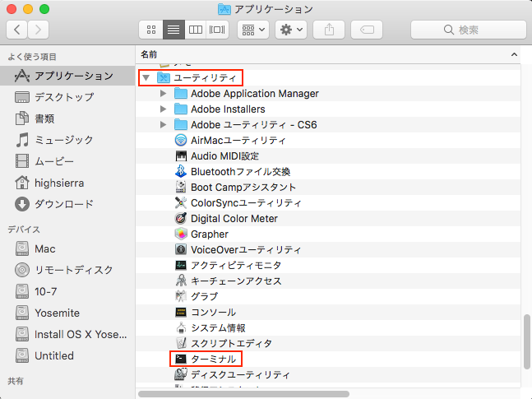Collapse the ユーティリティ folder

(146, 78)
